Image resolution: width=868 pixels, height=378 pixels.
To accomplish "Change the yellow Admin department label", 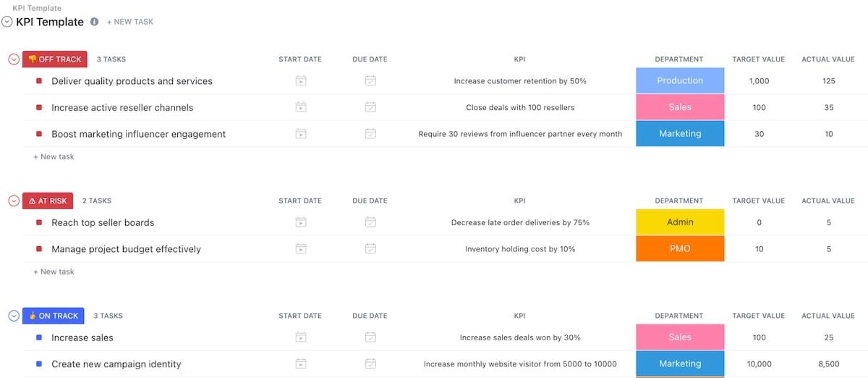I will click(680, 222).
